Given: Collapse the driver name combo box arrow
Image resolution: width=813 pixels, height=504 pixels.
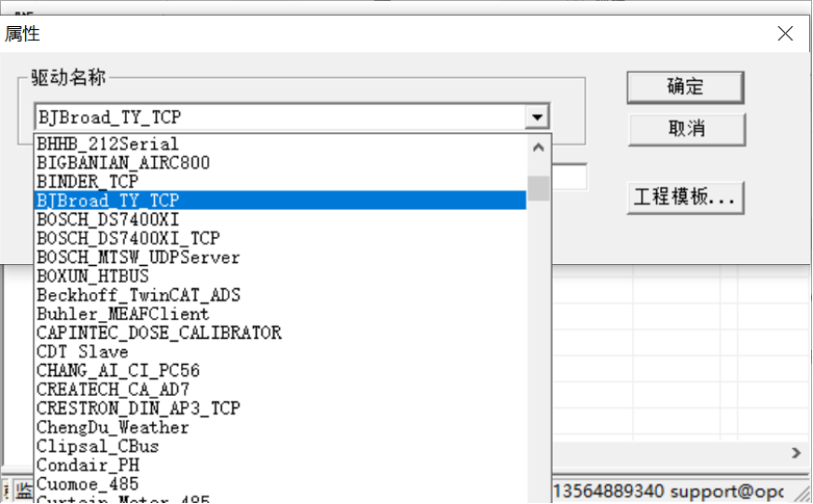Looking at the screenshot, I should pyautogui.click(x=537, y=118).
